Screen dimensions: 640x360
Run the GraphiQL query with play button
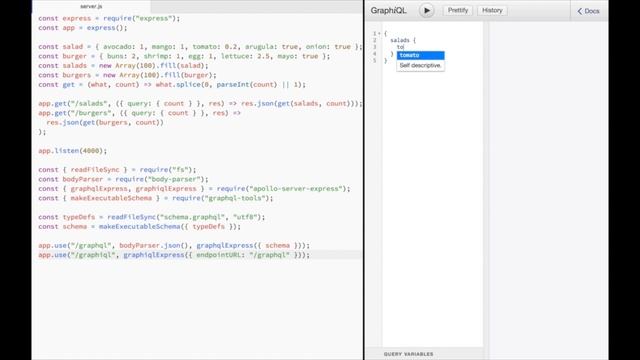427,11
